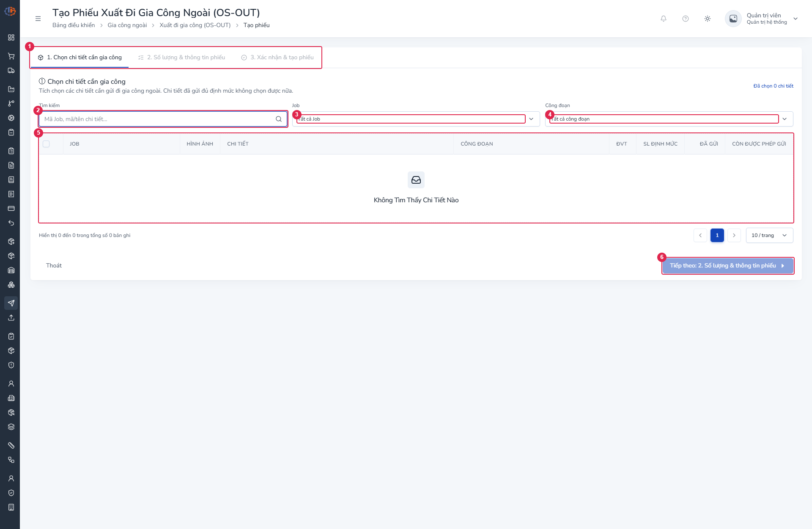Open the Công đoạn filter dropdown

[x=669, y=119]
